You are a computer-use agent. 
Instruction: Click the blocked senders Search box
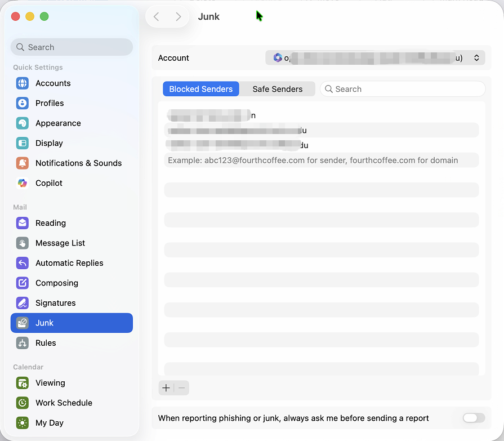pos(403,89)
